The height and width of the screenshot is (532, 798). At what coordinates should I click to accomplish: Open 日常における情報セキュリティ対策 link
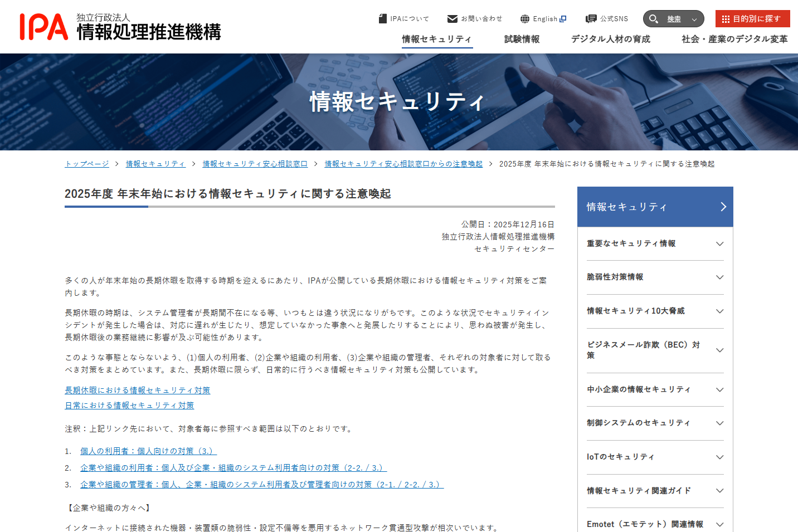click(129, 405)
